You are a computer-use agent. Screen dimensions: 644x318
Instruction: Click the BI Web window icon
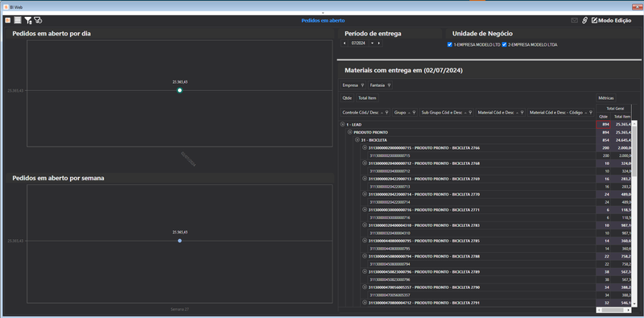click(x=6, y=7)
